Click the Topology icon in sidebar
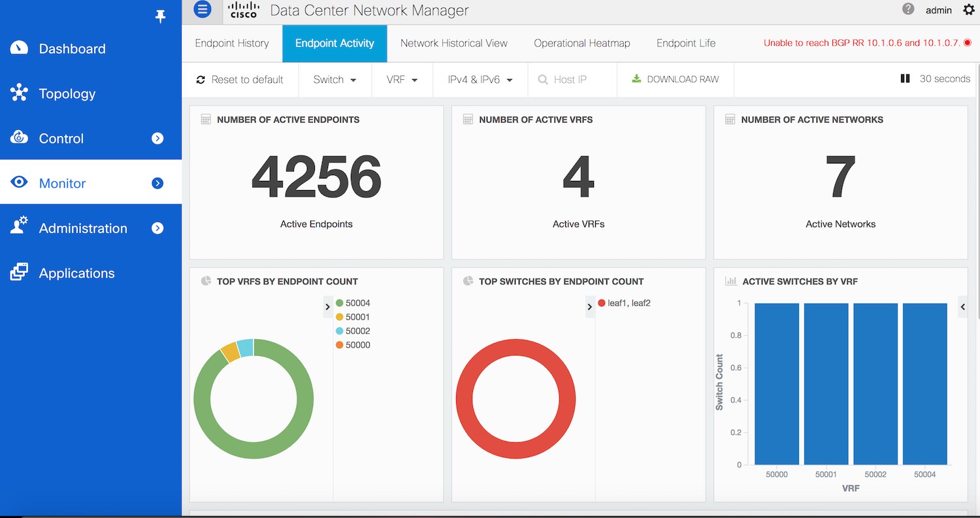Screen dimensions: 980x518 click(x=19, y=93)
